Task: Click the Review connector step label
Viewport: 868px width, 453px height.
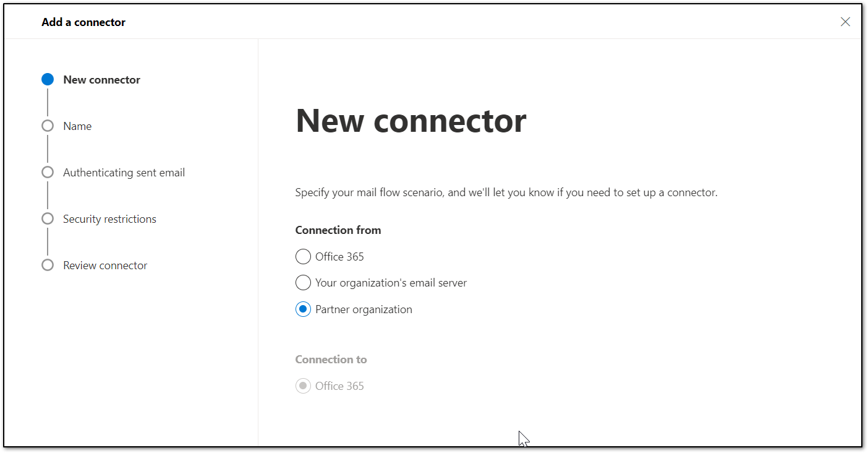Action: coord(105,265)
